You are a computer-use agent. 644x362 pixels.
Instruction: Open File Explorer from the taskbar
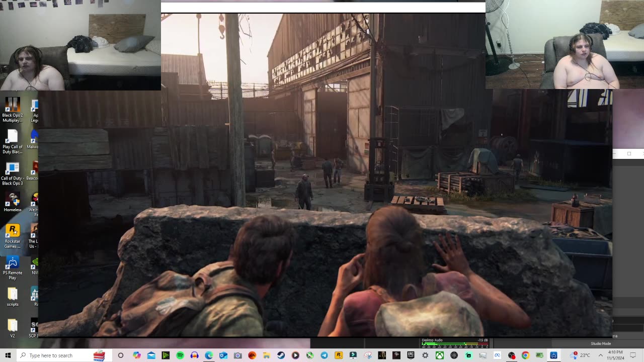267,355
